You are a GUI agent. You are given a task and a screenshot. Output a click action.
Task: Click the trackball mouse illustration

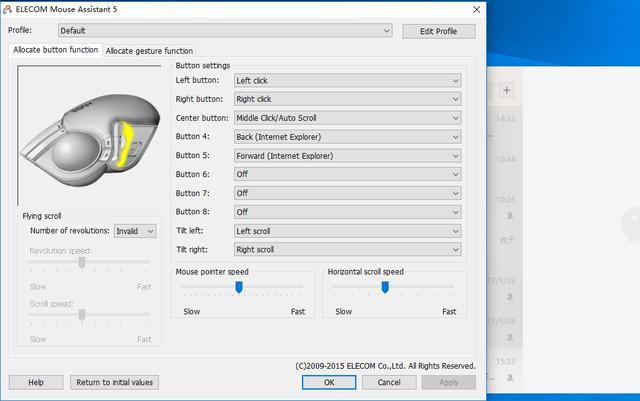point(88,141)
